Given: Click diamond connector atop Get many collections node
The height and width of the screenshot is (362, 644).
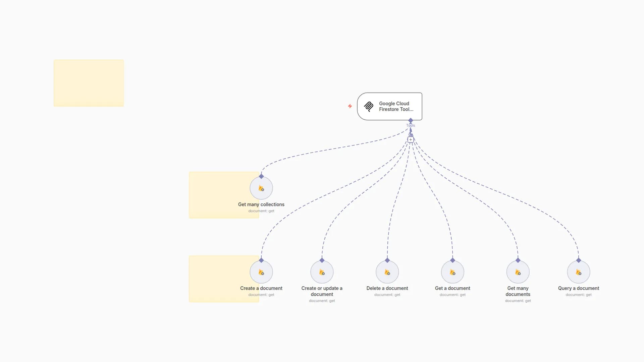Looking at the screenshot, I should [x=261, y=176].
